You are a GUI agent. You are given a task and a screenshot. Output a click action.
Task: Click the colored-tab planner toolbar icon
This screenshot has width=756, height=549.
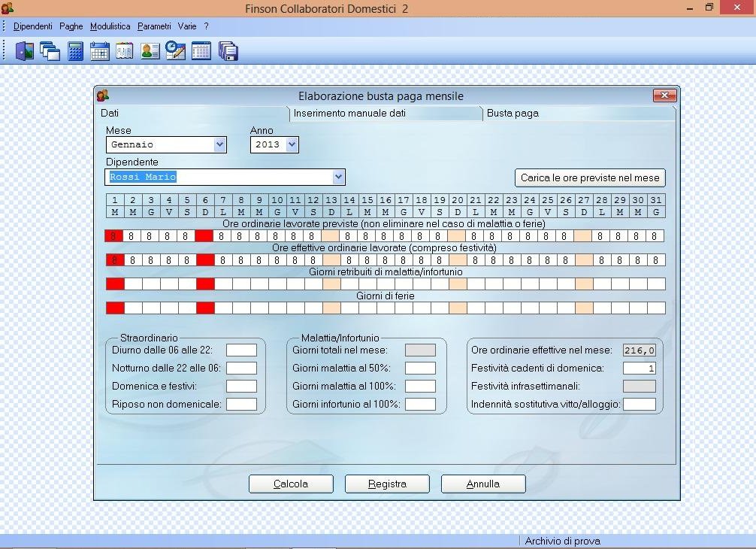click(x=125, y=51)
